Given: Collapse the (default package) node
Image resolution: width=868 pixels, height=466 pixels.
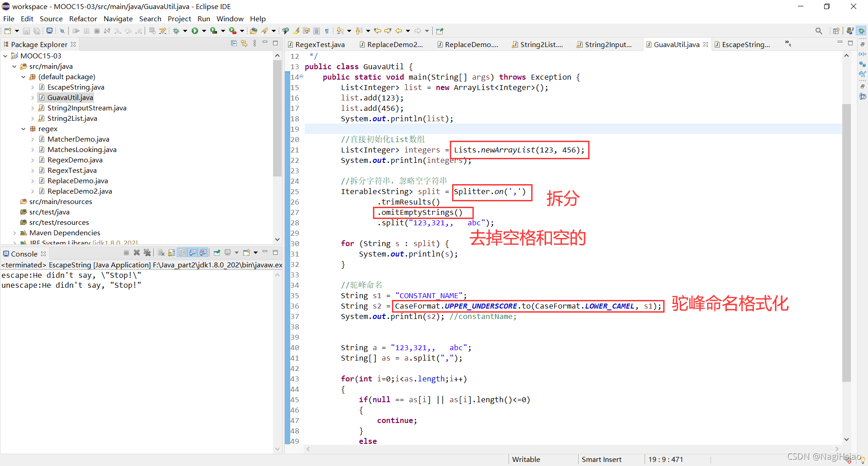Looking at the screenshot, I should point(23,77).
